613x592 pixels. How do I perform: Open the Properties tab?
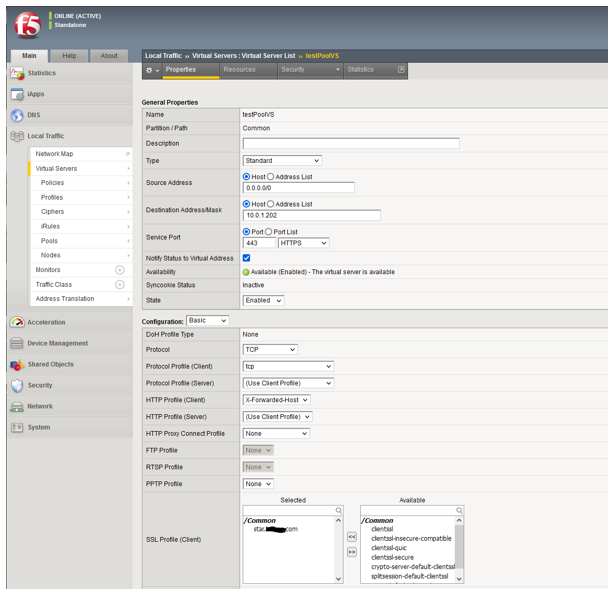click(191, 70)
